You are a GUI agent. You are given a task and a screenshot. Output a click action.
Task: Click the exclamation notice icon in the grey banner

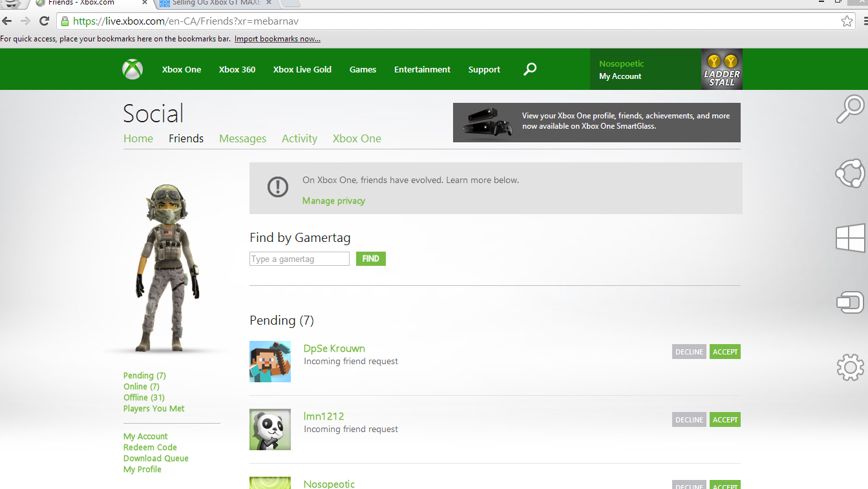click(278, 188)
